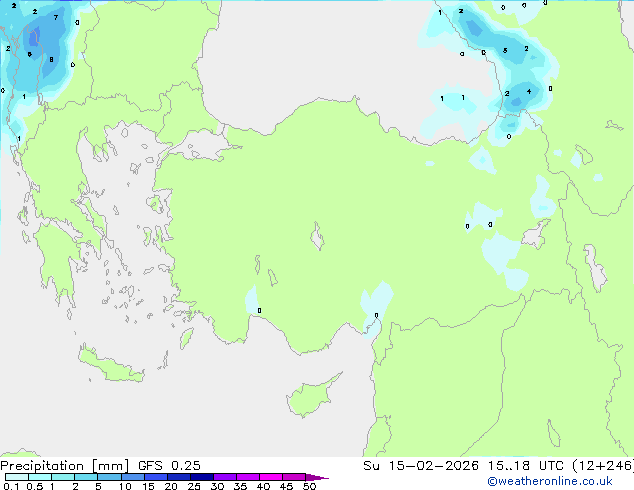Click the over-50 mm legend arrow tip
634x490 pixels.
(x=317, y=477)
